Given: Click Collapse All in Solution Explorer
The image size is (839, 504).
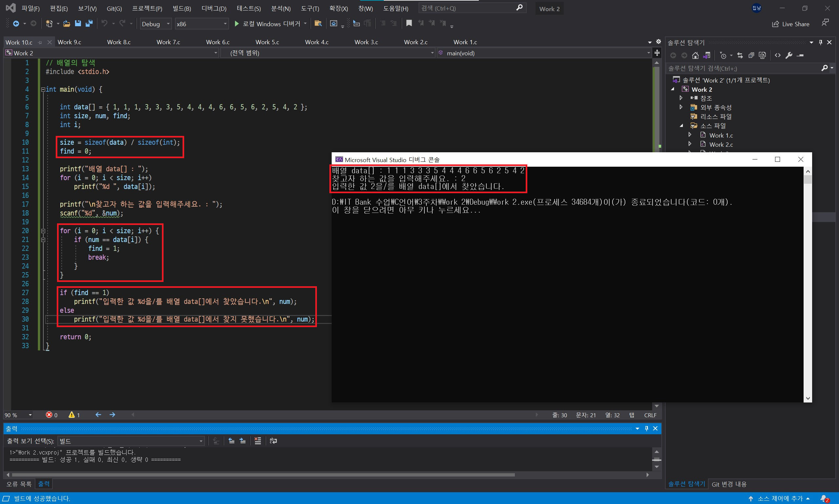Looking at the screenshot, I should point(751,55).
